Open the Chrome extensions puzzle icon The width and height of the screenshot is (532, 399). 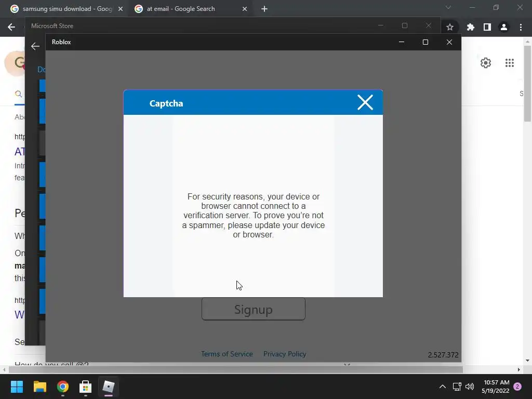pos(471,27)
